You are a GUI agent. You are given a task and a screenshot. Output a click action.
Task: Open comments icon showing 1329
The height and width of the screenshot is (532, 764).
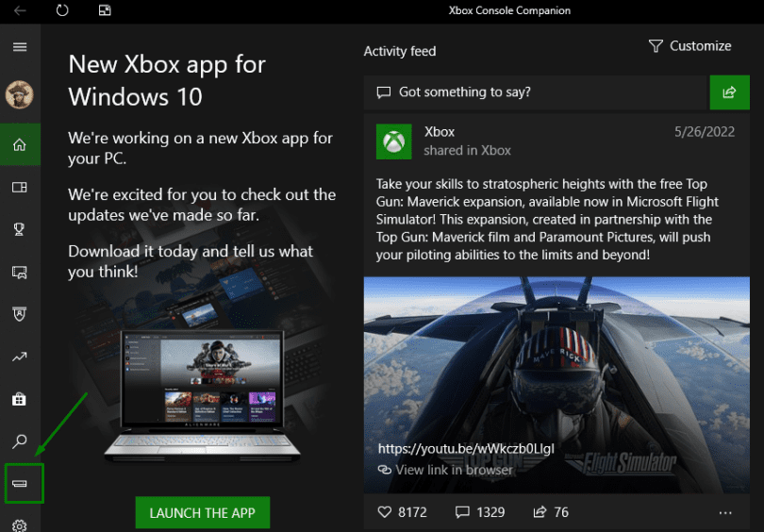pyautogui.click(x=462, y=512)
